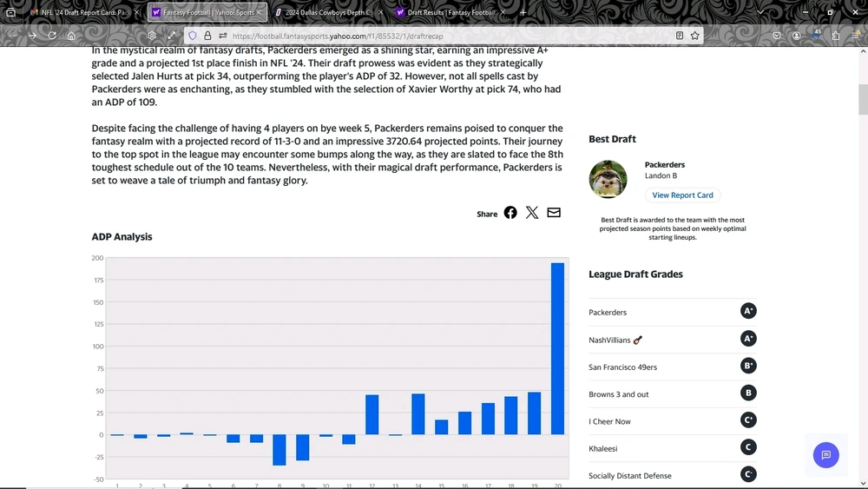
Task: Open the Firefox View icon
Action: pos(10,11)
